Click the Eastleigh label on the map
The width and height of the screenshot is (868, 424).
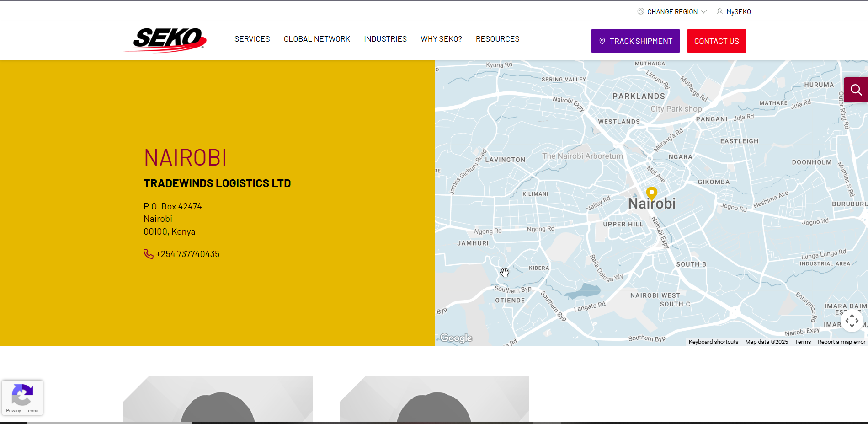(739, 141)
